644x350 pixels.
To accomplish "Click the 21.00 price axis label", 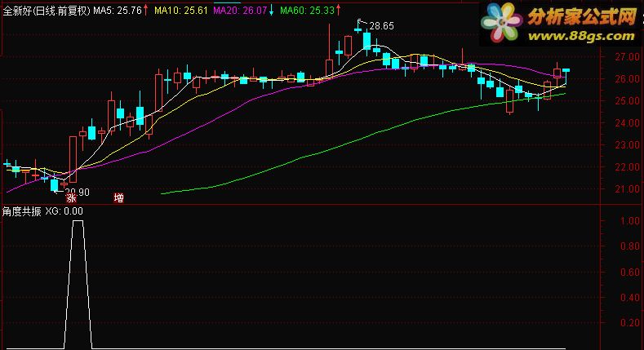I will pyautogui.click(x=627, y=189).
